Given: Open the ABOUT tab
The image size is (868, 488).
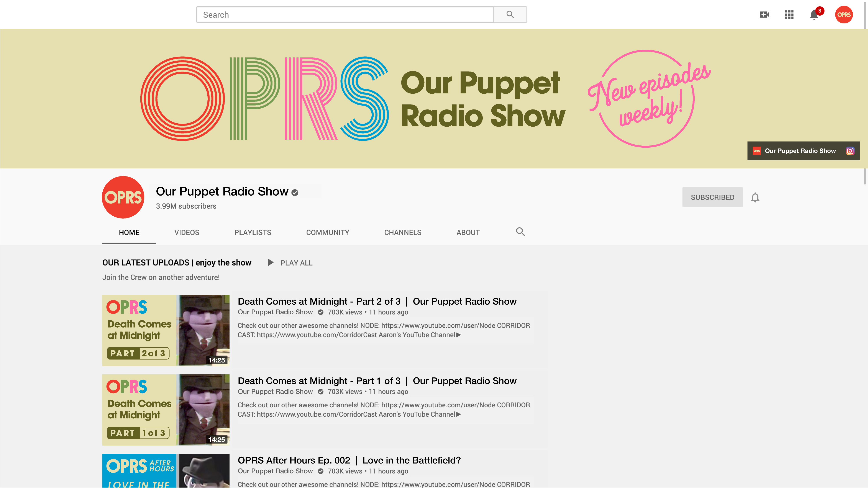Looking at the screenshot, I should [468, 232].
